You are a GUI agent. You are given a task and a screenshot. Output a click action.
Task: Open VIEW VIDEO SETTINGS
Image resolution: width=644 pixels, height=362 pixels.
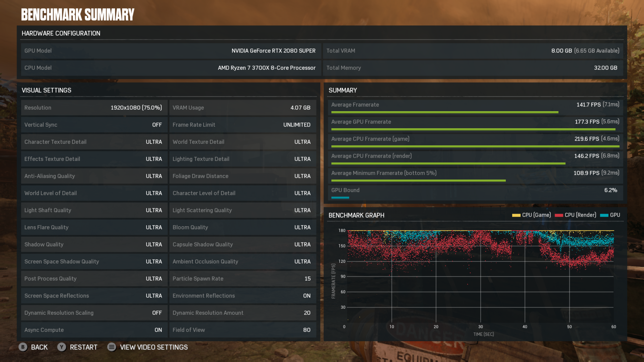pyautogui.click(x=154, y=347)
